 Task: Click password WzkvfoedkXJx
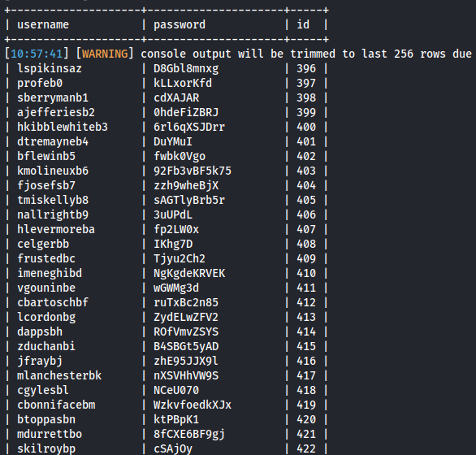[193, 405]
